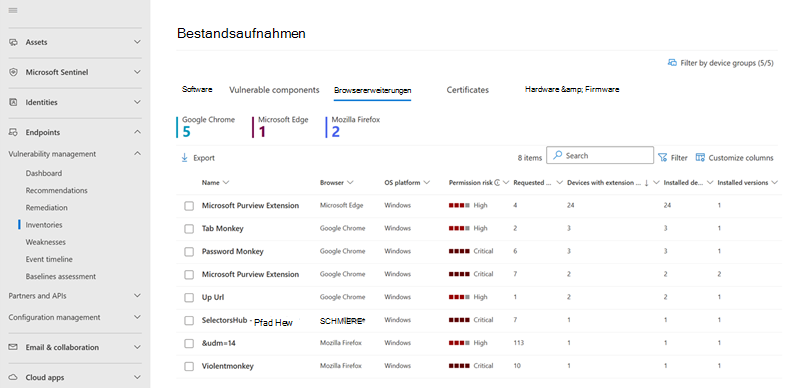Click the magnifier icon in Search box
Screen dimensions: 800x388
(x=558, y=155)
